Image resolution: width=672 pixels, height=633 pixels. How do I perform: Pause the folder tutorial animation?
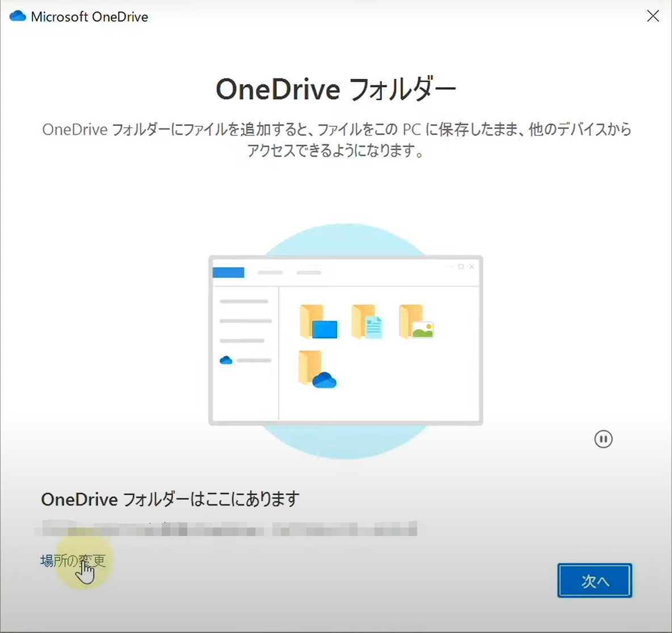[x=603, y=438]
